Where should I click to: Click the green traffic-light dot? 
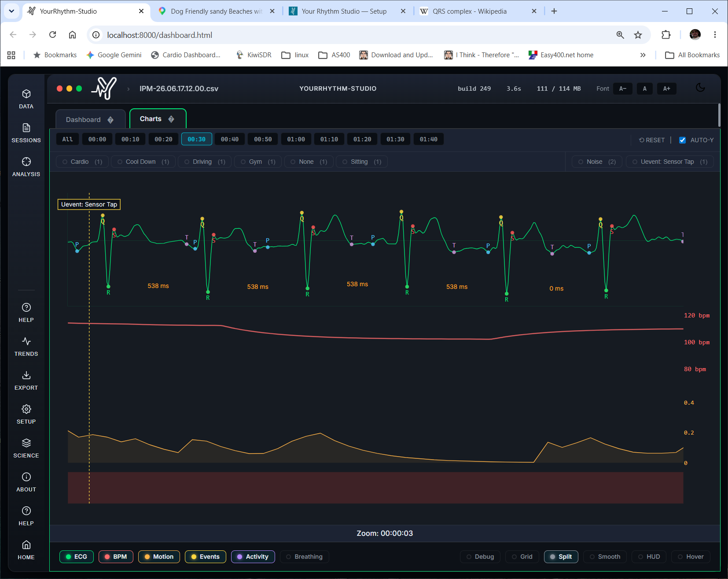pos(79,89)
